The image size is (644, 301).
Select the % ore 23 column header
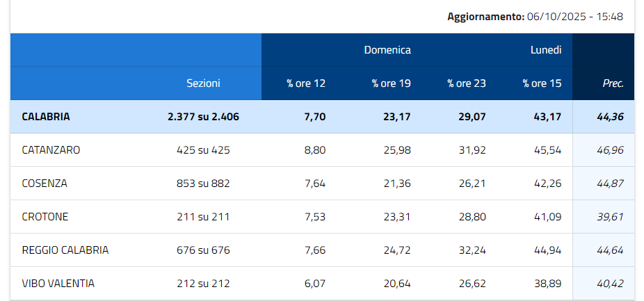(466, 83)
